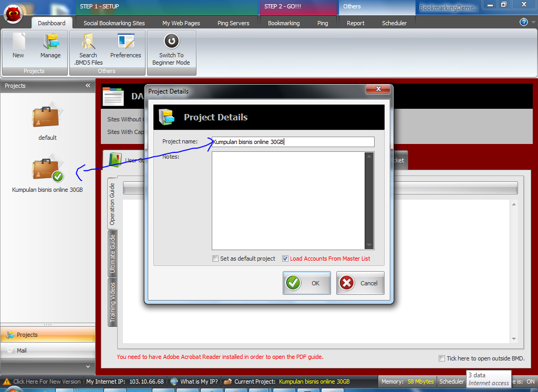Collapse the Projects side panel
Screen dimensions: 538x392
[88, 86]
